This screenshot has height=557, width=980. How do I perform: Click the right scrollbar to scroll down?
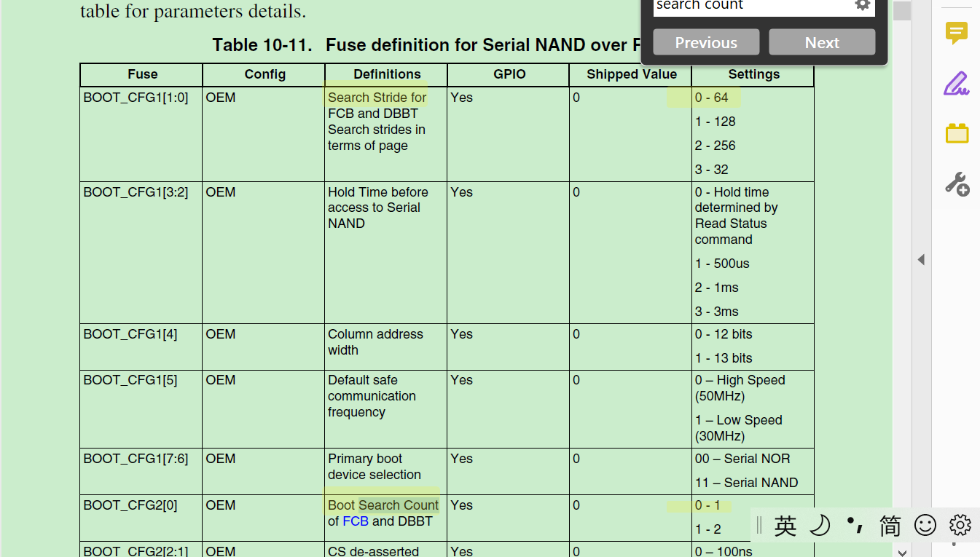[x=903, y=291]
